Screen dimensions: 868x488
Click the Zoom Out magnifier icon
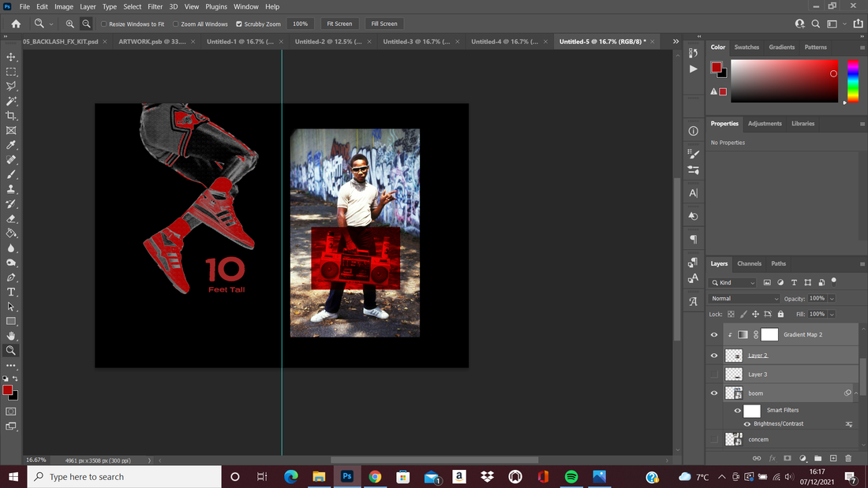[x=86, y=24]
